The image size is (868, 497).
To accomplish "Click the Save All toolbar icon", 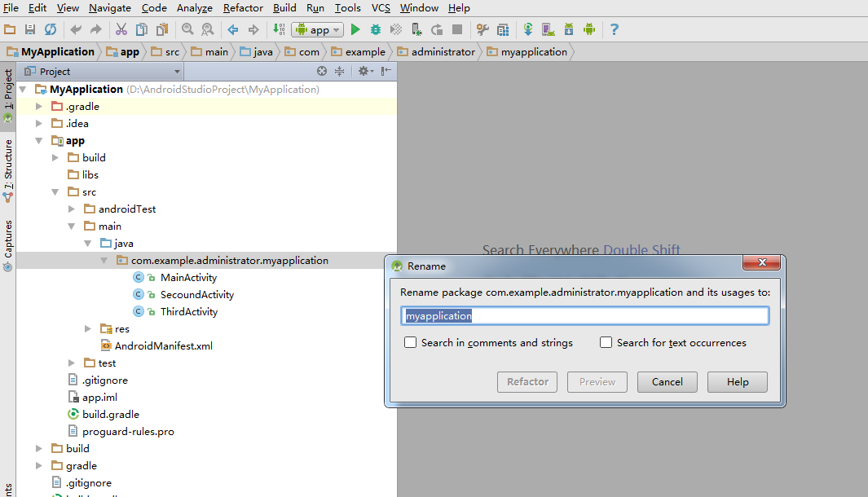I will click(x=30, y=29).
